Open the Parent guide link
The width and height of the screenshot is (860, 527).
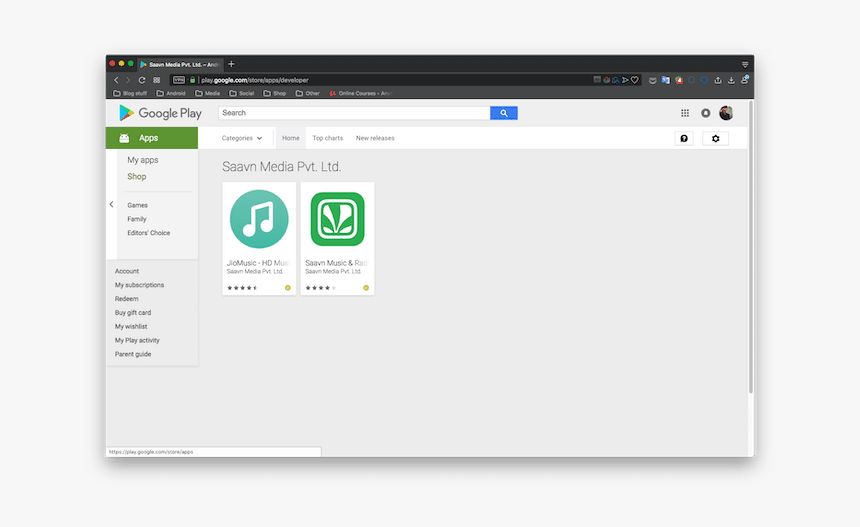pos(133,354)
